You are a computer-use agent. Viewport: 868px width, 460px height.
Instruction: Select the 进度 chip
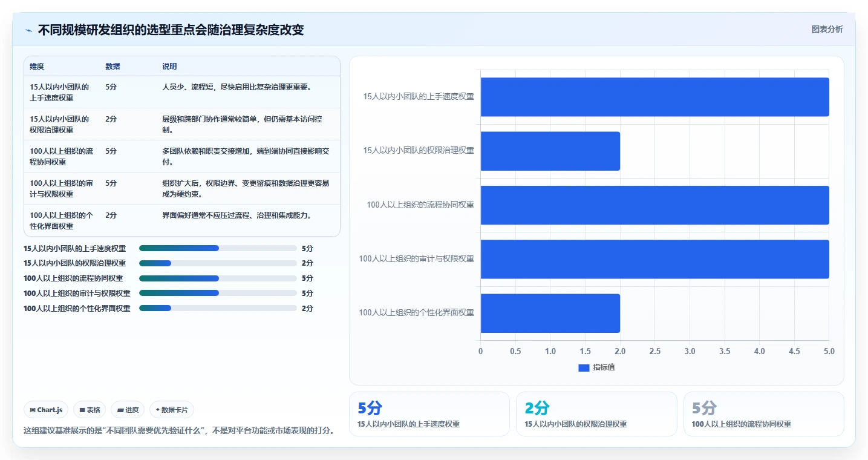[128, 410]
